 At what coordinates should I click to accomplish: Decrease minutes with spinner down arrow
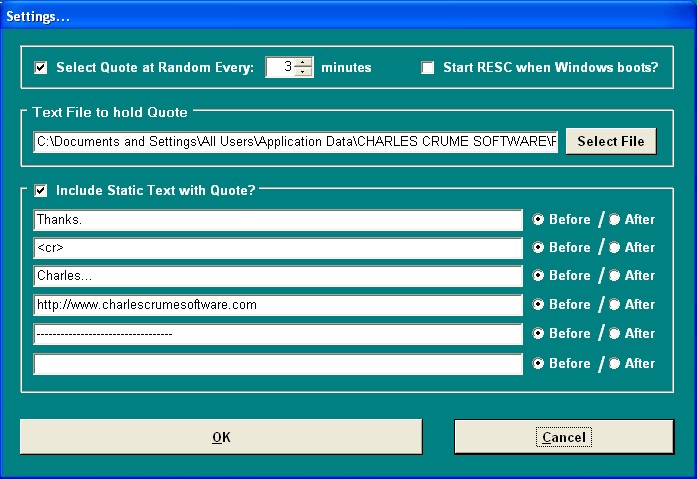pos(304,73)
